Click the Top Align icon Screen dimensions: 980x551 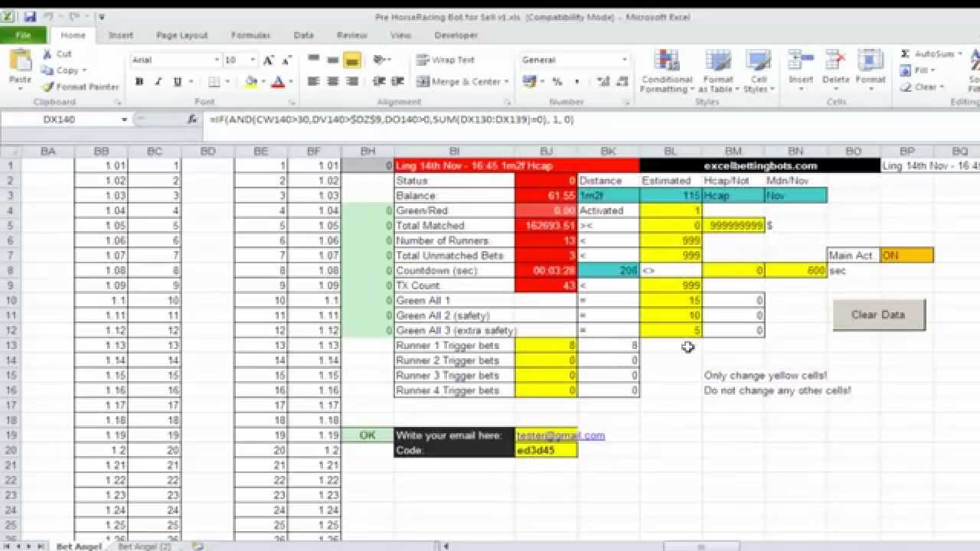point(313,60)
